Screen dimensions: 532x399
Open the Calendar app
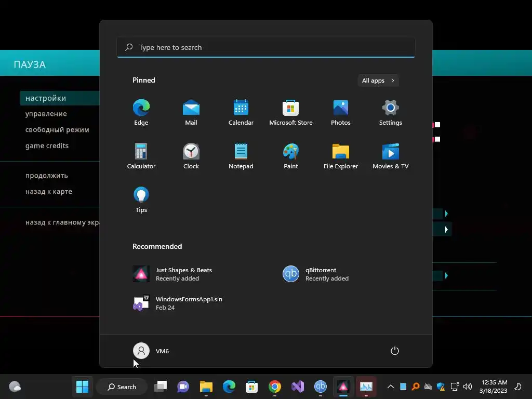click(x=241, y=113)
